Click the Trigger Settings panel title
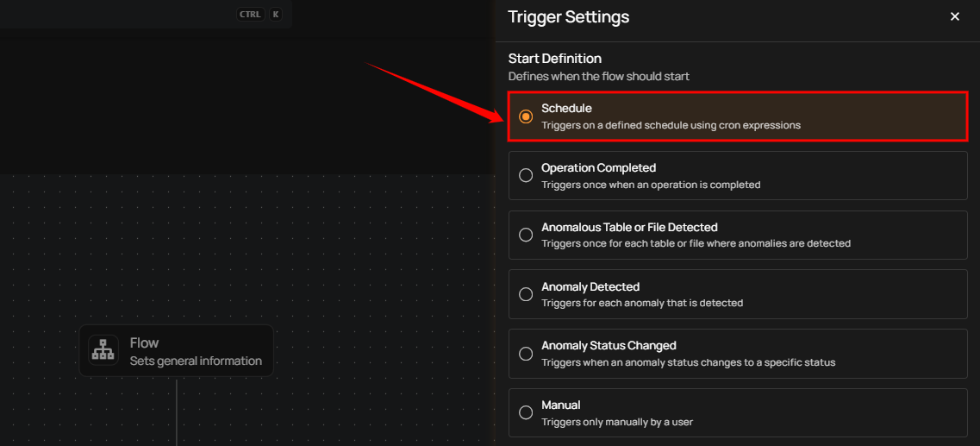The image size is (980, 446). pyautogui.click(x=568, y=16)
